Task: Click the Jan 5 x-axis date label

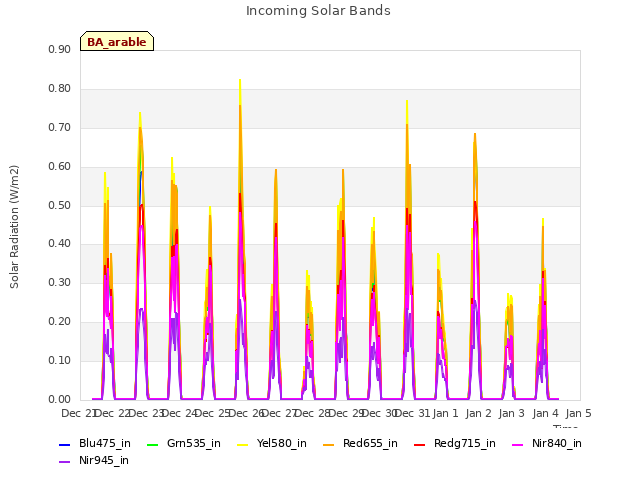Action: tap(579, 413)
